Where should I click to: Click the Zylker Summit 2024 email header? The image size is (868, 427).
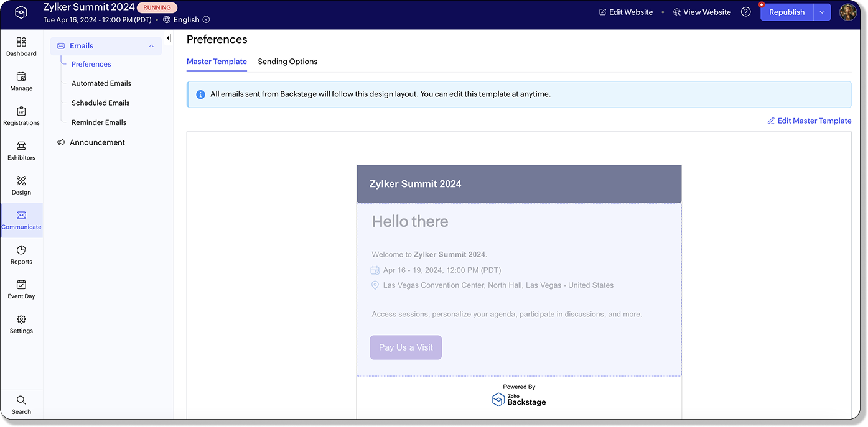(519, 184)
